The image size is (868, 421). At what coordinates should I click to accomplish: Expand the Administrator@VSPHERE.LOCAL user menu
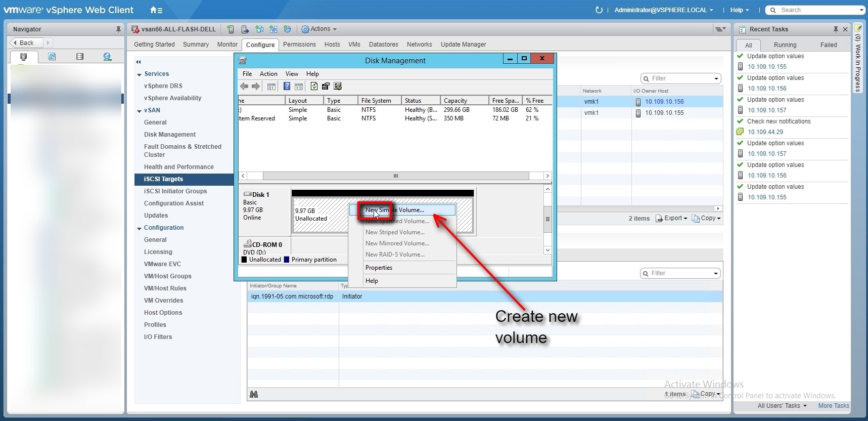click(x=663, y=10)
